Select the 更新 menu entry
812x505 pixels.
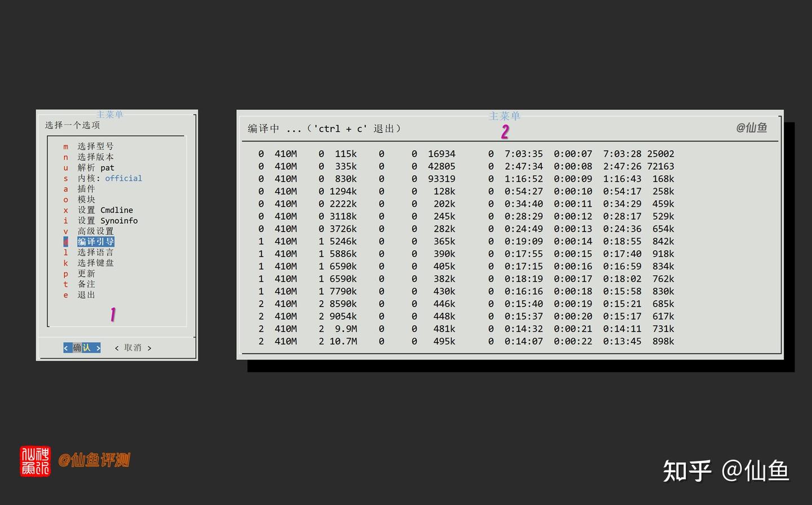pyautogui.click(x=79, y=273)
